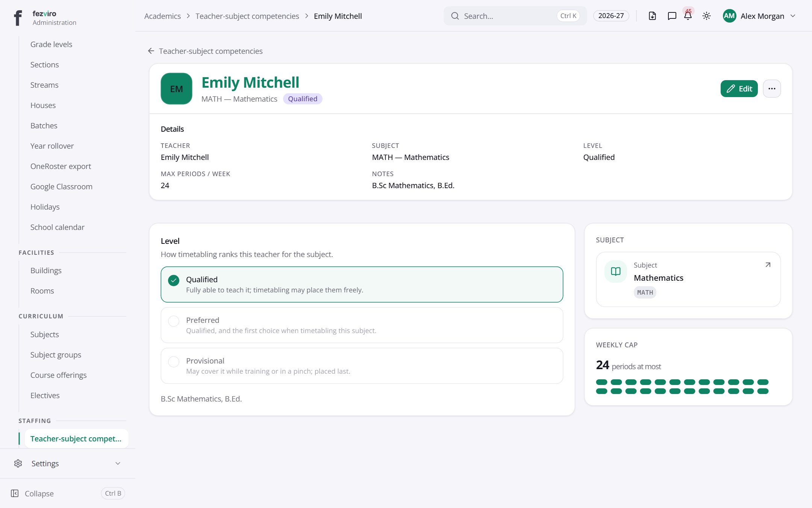Open Grade levels in the sidebar
Viewport: 812px width, 508px height.
click(x=51, y=44)
